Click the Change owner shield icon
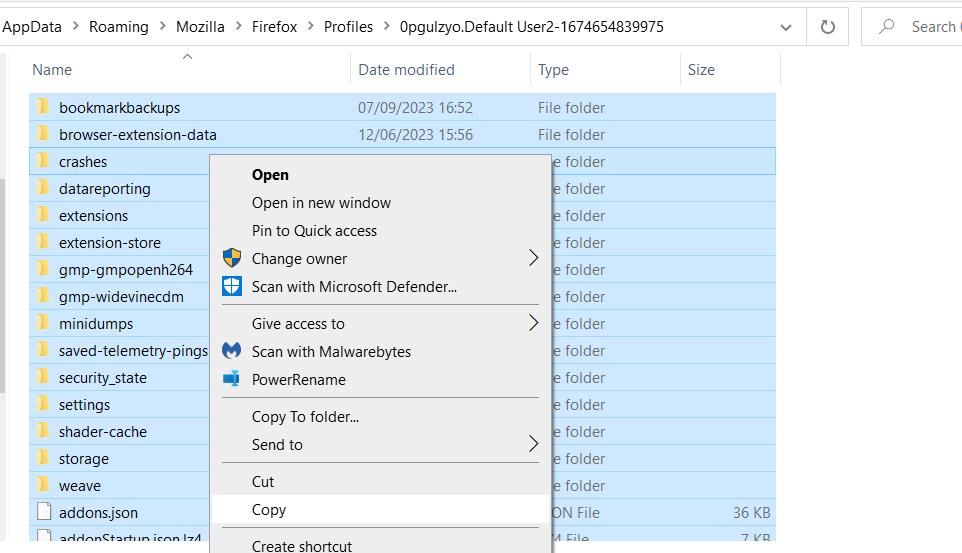The image size is (962, 553). pyautogui.click(x=231, y=258)
